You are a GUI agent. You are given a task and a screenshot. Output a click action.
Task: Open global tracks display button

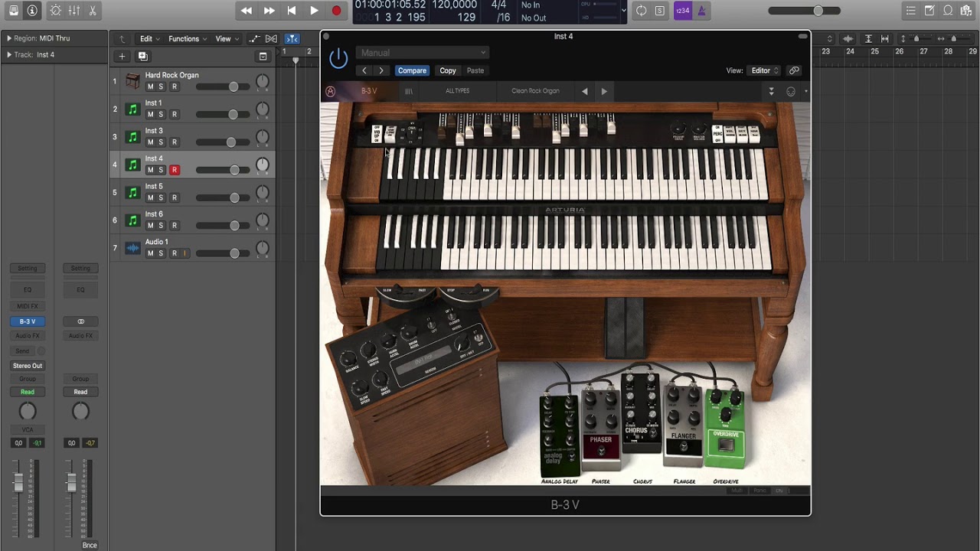coord(263,56)
